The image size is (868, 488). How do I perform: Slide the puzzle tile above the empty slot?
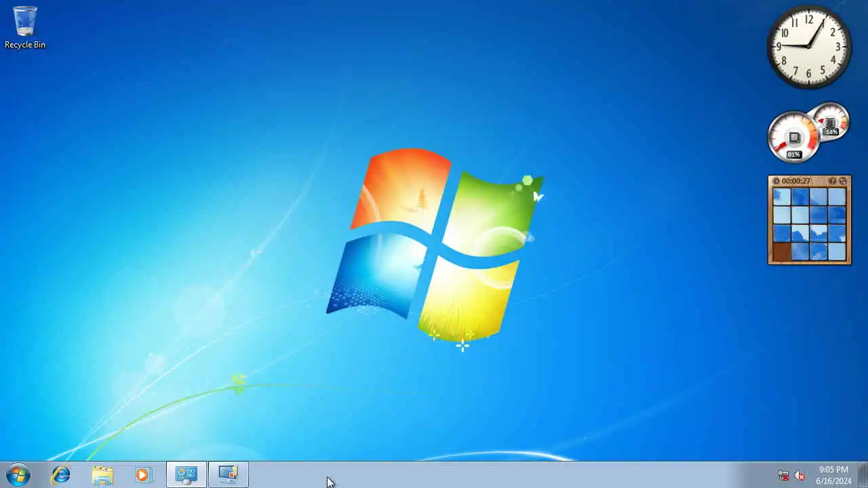point(782,234)
